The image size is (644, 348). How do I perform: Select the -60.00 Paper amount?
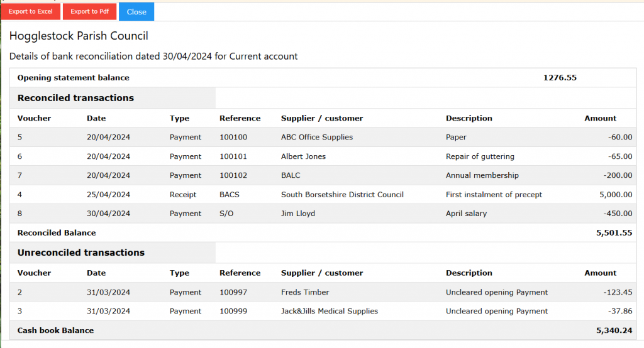[620, 137]
